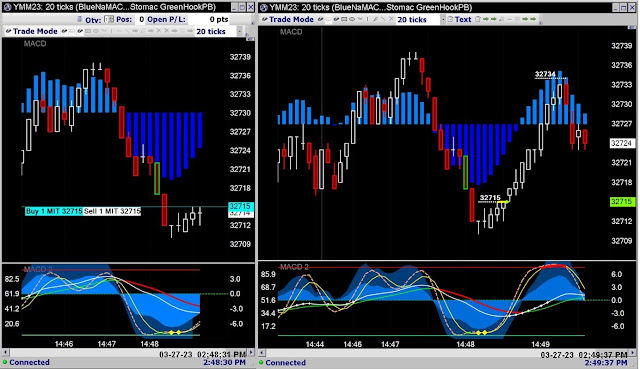Select ellipse drawing tool in right chart toolbar

tap(352, 19)
